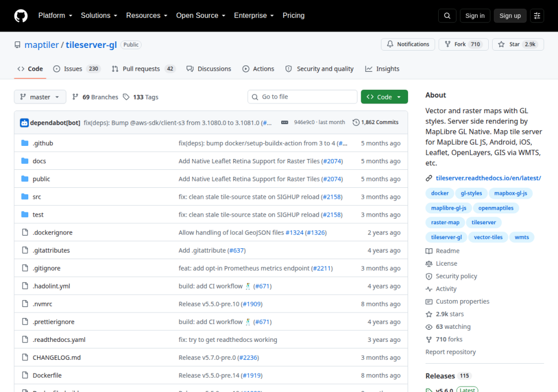The image size is (558, 392).
Task: Open the public folder
Action: point(41,179)
